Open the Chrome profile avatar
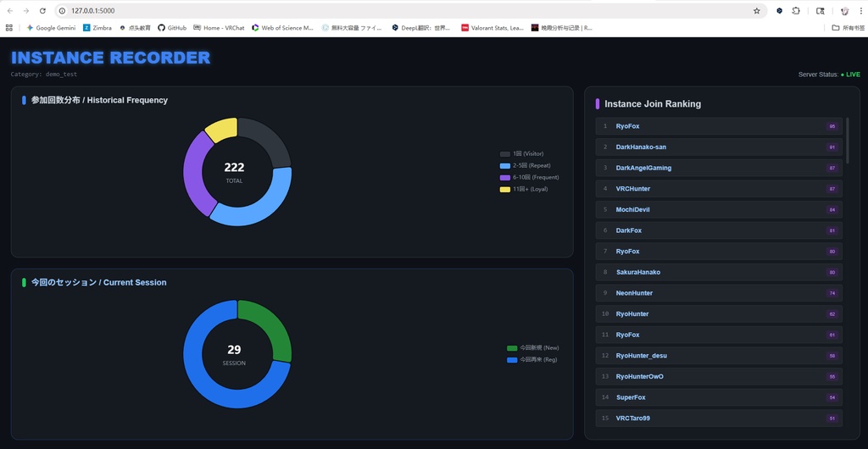This screenshot has width=868, height=449. (x=845, y=10)
